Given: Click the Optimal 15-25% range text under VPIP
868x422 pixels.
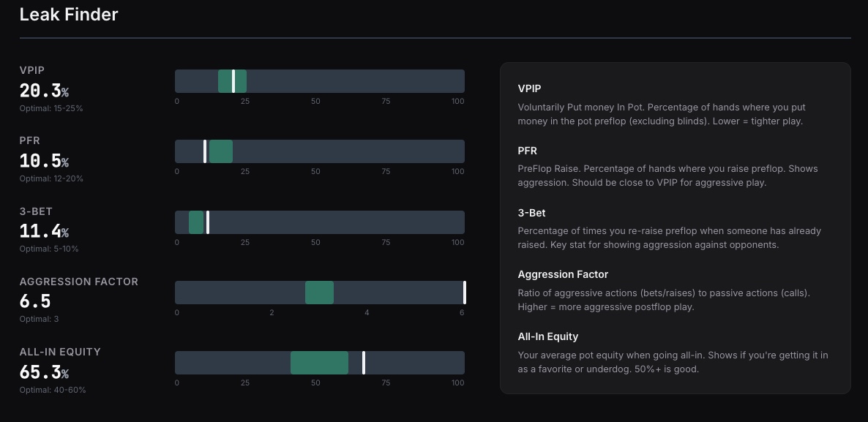Looking at the screenshot, I should coord(50,108).
